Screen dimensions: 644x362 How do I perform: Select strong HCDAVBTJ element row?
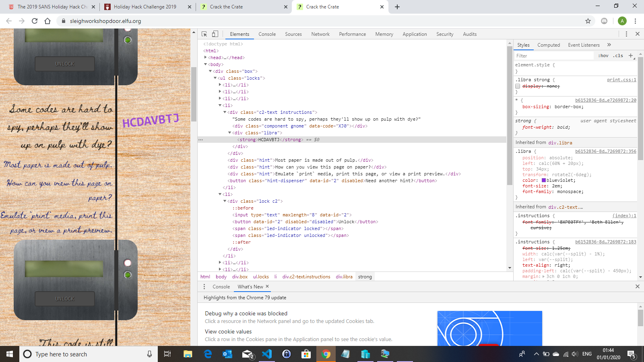pos(352,140)
